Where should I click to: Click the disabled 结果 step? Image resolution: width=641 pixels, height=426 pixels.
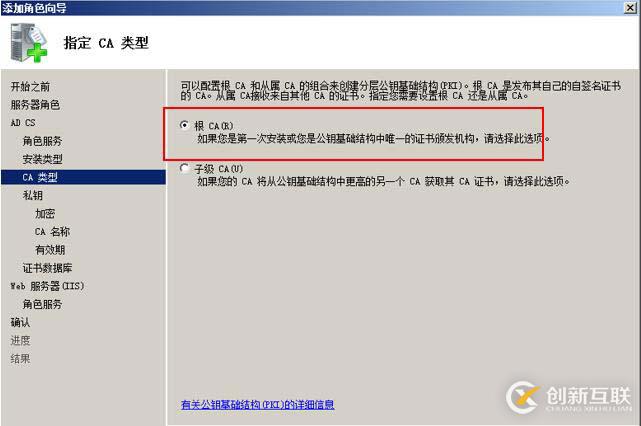coord(20,359)
